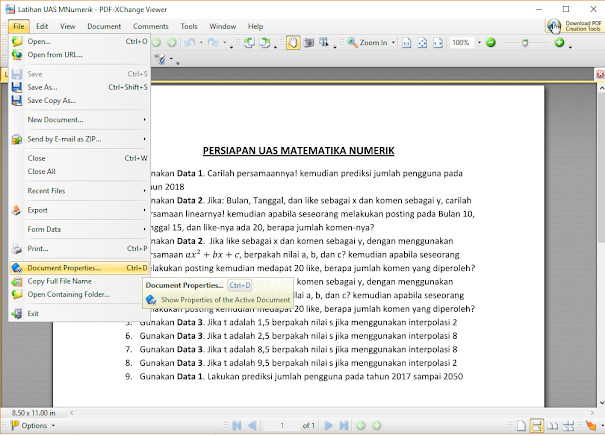The width and height of the screenshot is (605, 436).
Task: Go to next page arrow
Action: coord(328,425)
